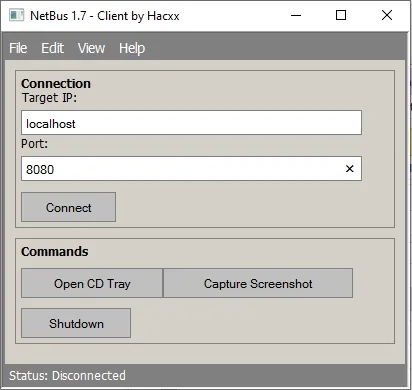Clear the Port field with the X icon
Viewport: 412px width, 390px height.
(349, 169)
